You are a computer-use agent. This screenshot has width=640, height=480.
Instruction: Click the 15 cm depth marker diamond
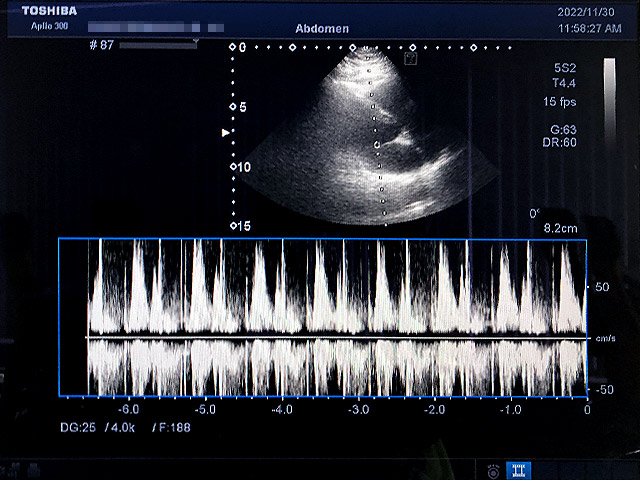(233, 226)
